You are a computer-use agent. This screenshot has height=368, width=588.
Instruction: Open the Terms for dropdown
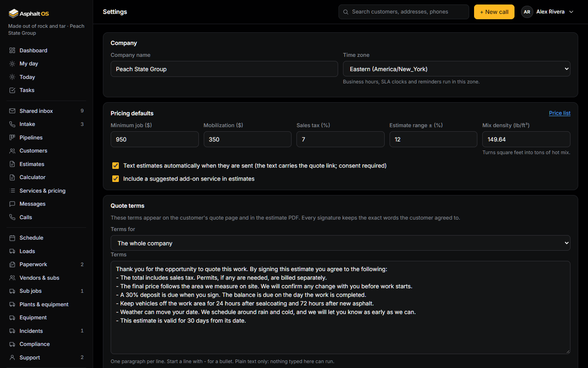(340, 243)
